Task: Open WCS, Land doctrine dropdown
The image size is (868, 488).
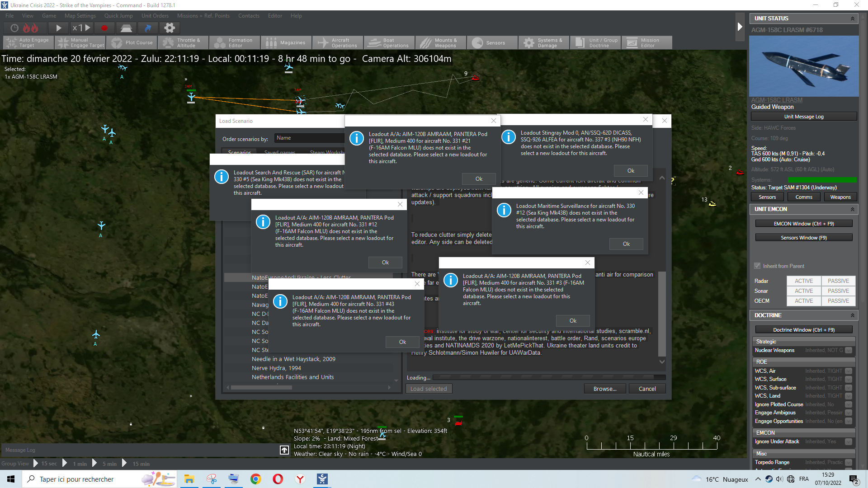Action: click(x=849, y=396)
